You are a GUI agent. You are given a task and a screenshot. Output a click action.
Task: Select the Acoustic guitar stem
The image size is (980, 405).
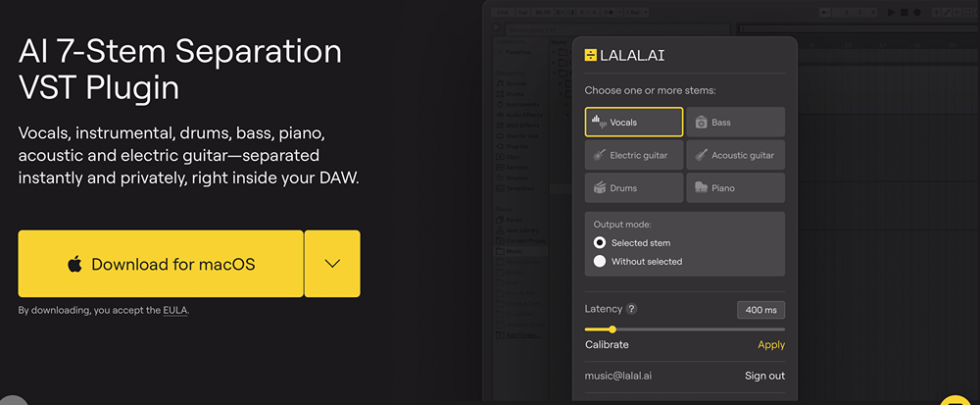(736, 155)
